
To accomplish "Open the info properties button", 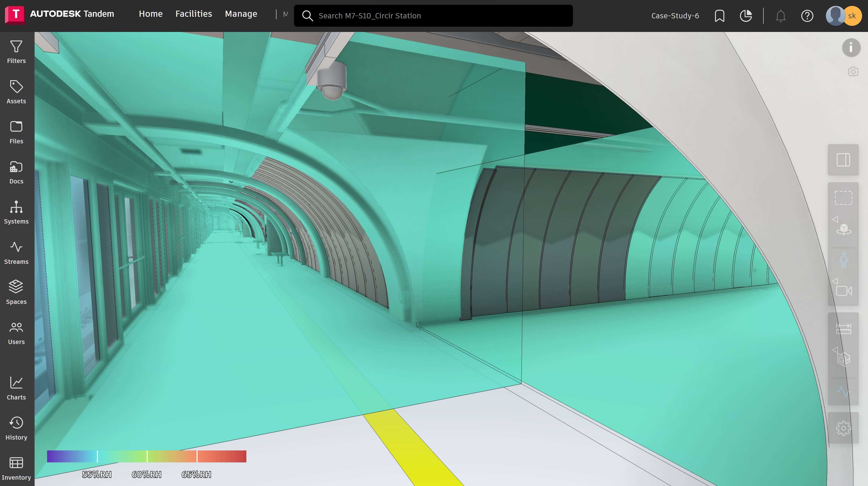I will point(851,48).
